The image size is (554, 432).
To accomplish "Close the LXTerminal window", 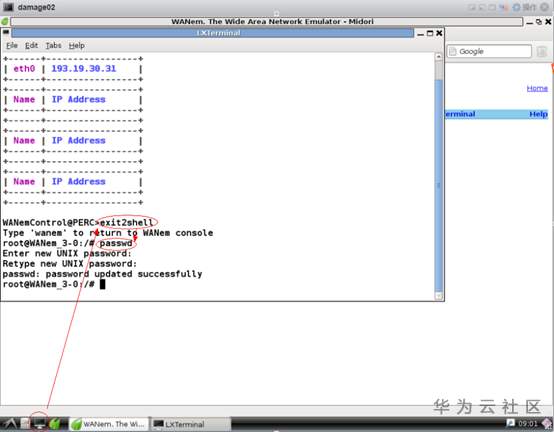I will click(439, 33).
